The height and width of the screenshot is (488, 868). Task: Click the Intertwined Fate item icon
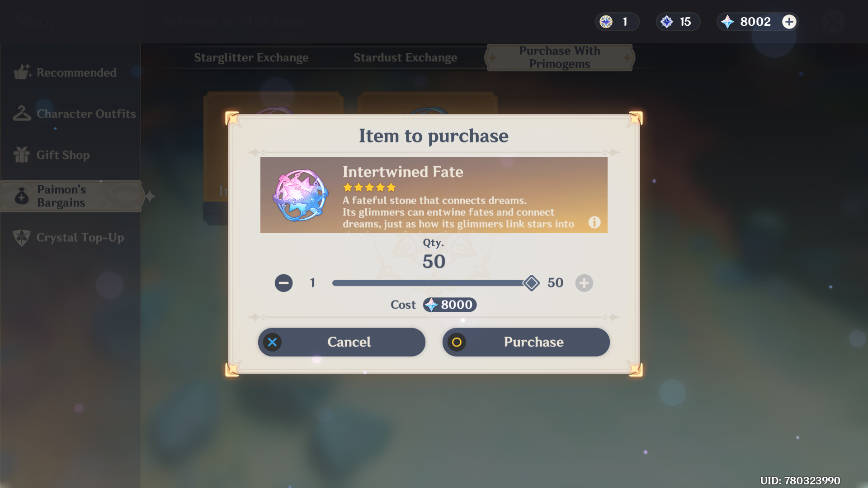tap(300, 195)
